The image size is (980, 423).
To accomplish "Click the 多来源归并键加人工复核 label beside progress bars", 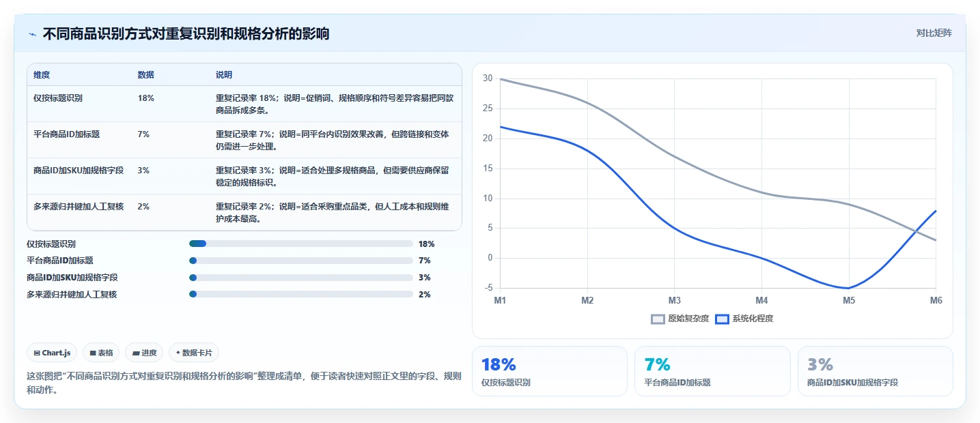I will pos(72,294).
